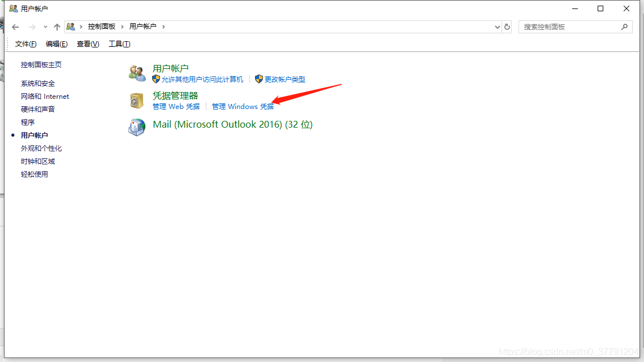This screenshot has width=644, height=362.
Task: Go to 控制面板主页
Action: point(41,65)
